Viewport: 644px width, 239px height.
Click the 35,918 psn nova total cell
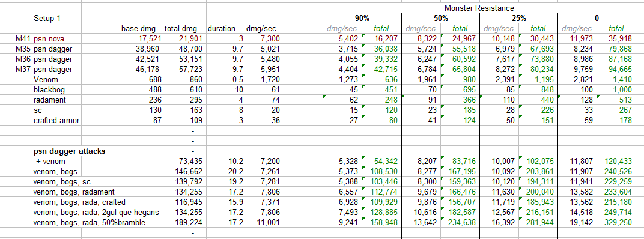click(616, 38)
